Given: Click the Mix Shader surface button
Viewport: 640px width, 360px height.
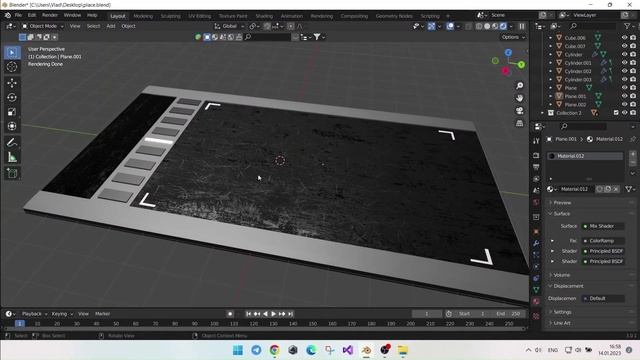Looking at the screenshot, I should point(603,226).
